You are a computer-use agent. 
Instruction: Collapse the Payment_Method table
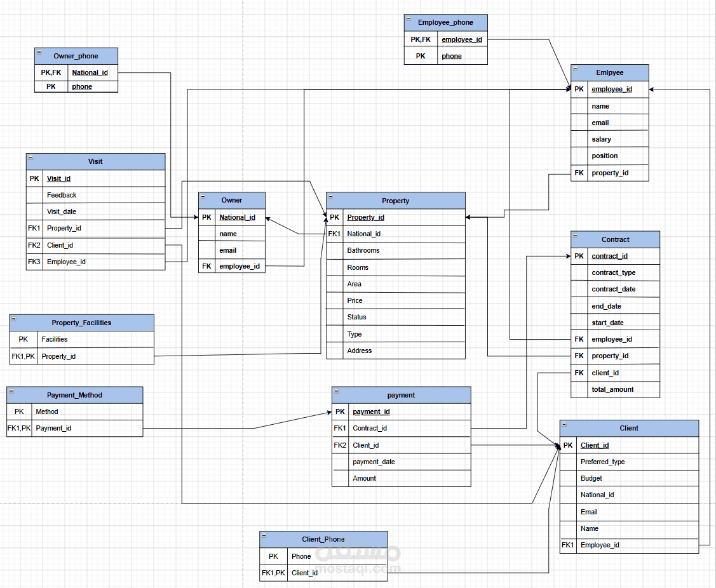click(11, 391)
